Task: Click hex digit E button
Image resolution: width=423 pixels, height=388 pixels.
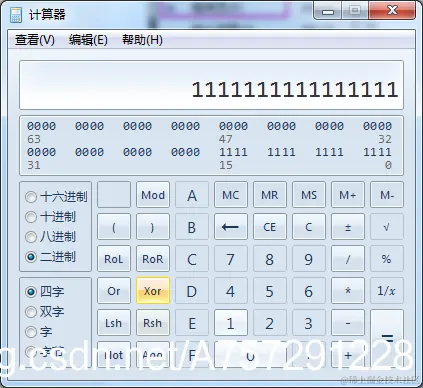Action: pyautogui.click(x=192, y=323)
